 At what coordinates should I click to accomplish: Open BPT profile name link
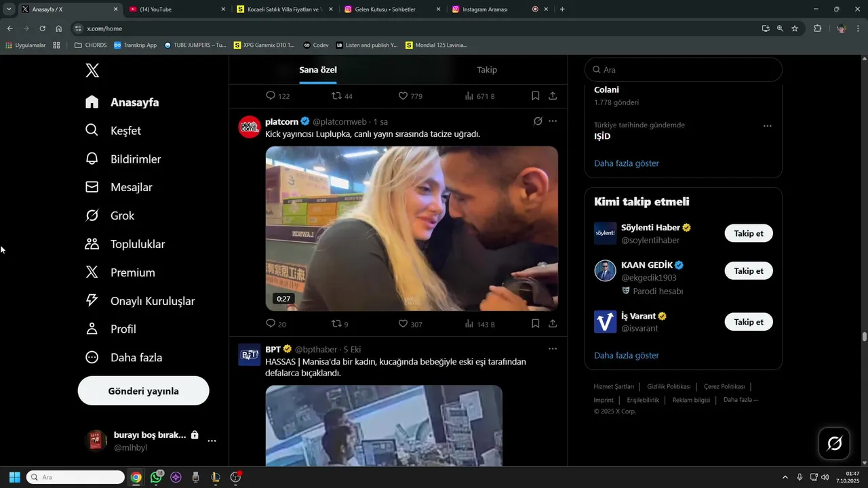pos(273,349)
